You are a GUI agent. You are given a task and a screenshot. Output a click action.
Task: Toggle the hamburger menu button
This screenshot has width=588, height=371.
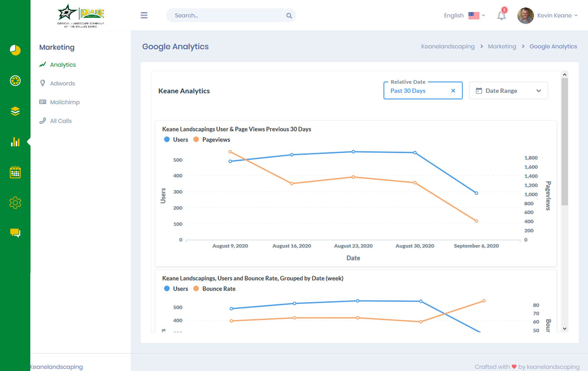point(144,16)
